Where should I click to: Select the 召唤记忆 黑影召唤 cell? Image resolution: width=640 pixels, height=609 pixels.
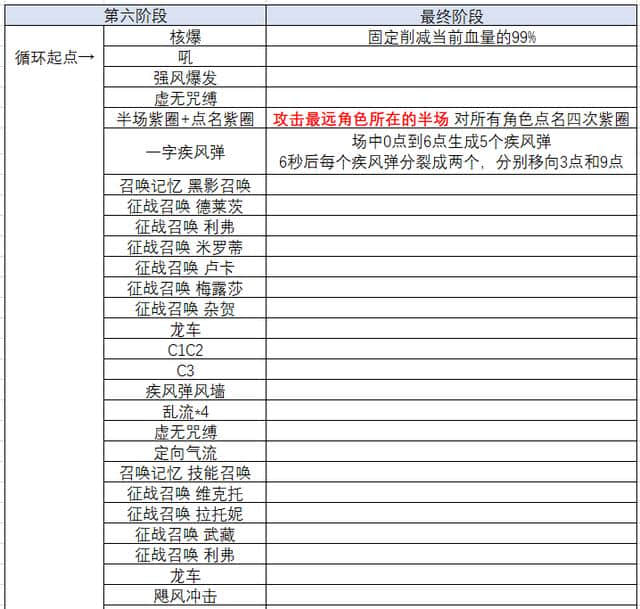pos(185,185)
